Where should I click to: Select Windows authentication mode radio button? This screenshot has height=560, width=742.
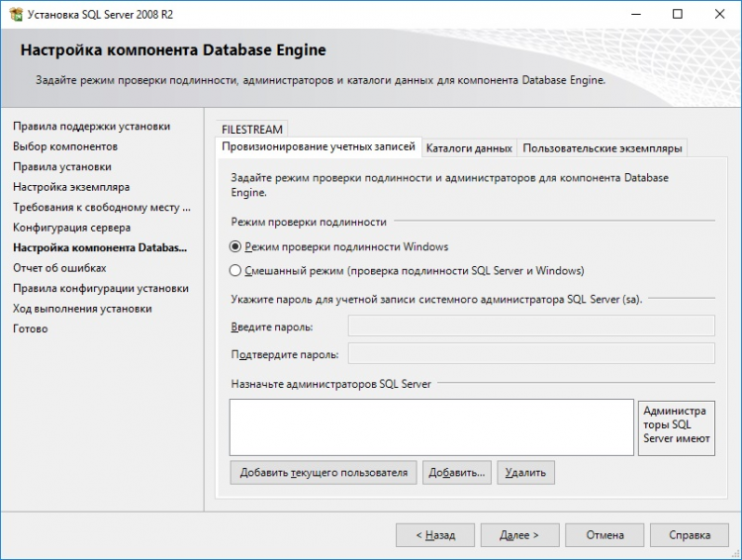click(235, 246)
